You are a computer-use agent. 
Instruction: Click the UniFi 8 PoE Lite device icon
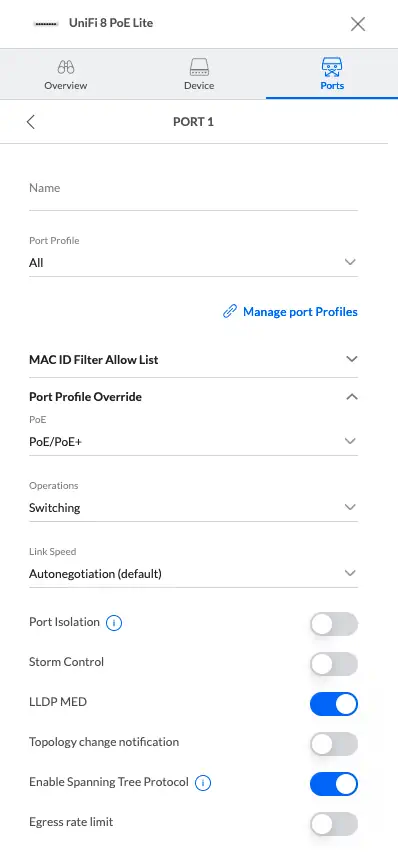46,24
